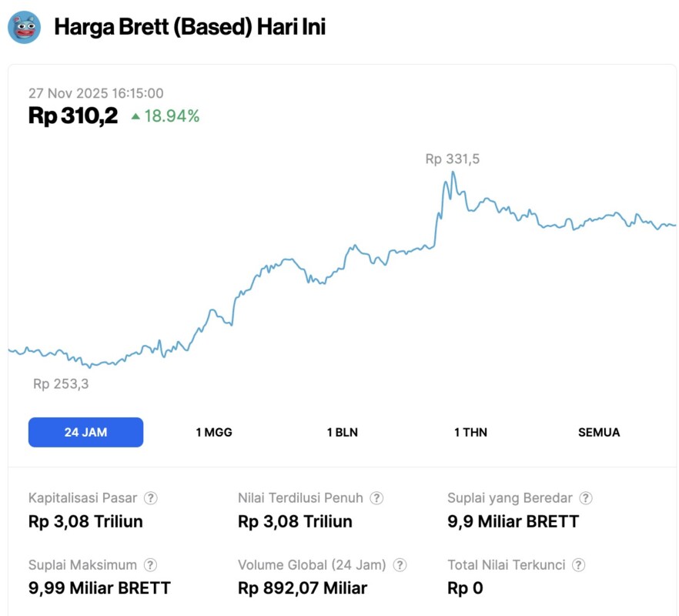Click Suplai Maksimum question mark icon
679x616 pixels.
(x=151, y=565)
